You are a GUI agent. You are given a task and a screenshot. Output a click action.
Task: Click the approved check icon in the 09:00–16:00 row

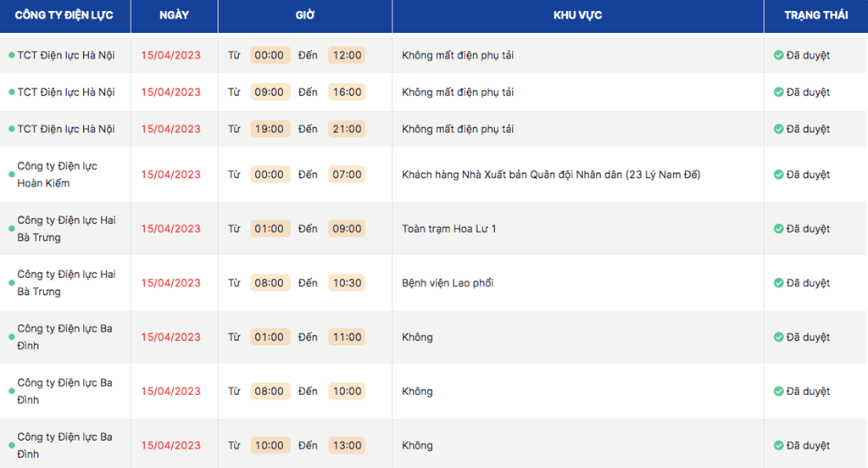[x=778, y=92]
